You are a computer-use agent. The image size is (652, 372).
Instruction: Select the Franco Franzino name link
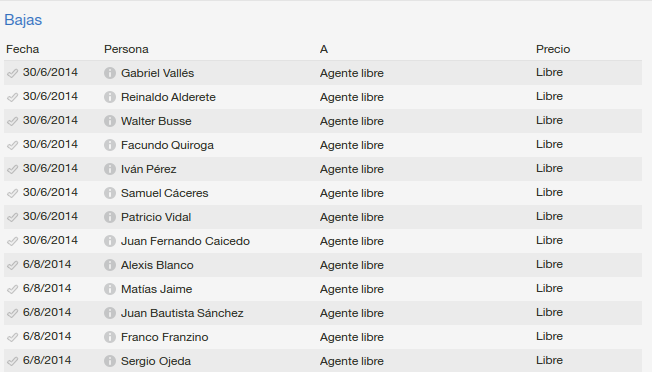click(165, 337)
